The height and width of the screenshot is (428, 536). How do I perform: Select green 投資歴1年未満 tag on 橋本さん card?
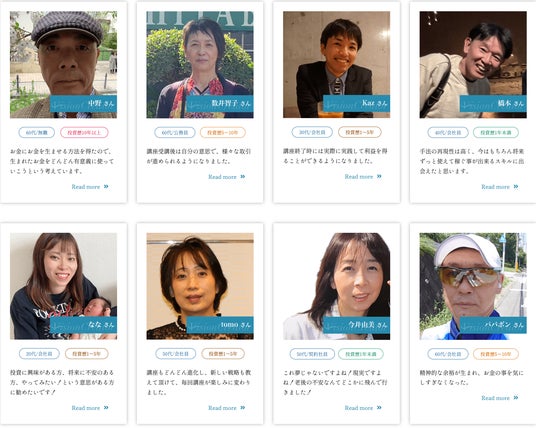496,132
